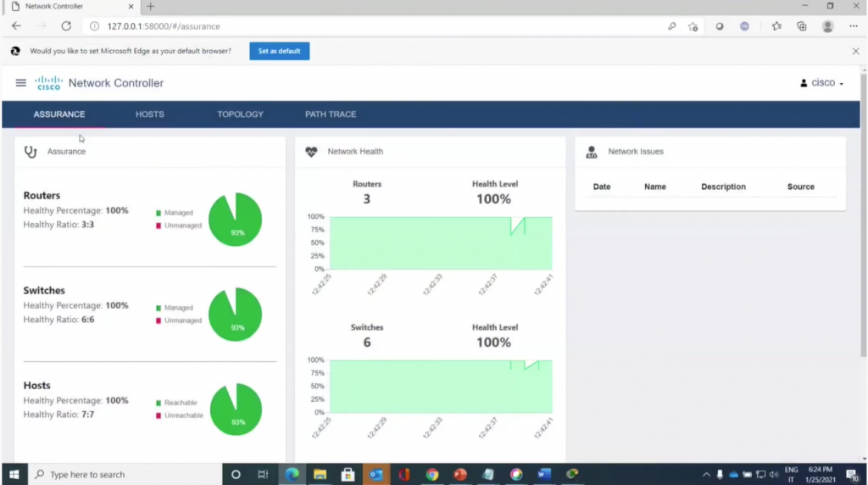Click the Routers pie chart

tap(236, 220)
